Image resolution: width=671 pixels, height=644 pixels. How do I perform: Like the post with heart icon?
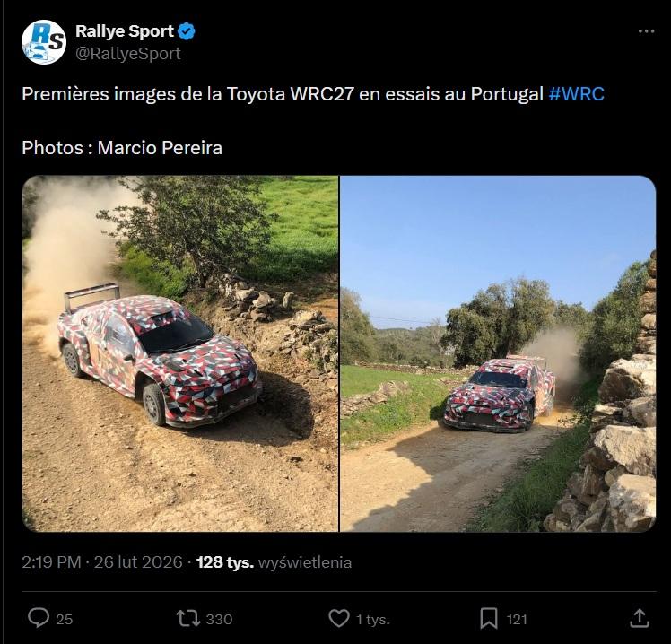pyautogui.click(x=338, y=618)
